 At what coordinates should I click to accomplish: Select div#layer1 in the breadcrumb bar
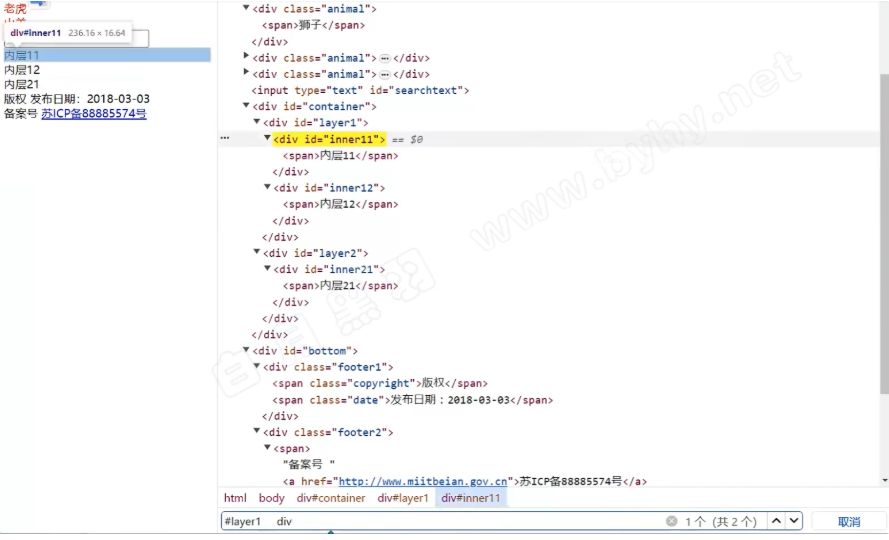pyautogui.click(x=402, y=498)
